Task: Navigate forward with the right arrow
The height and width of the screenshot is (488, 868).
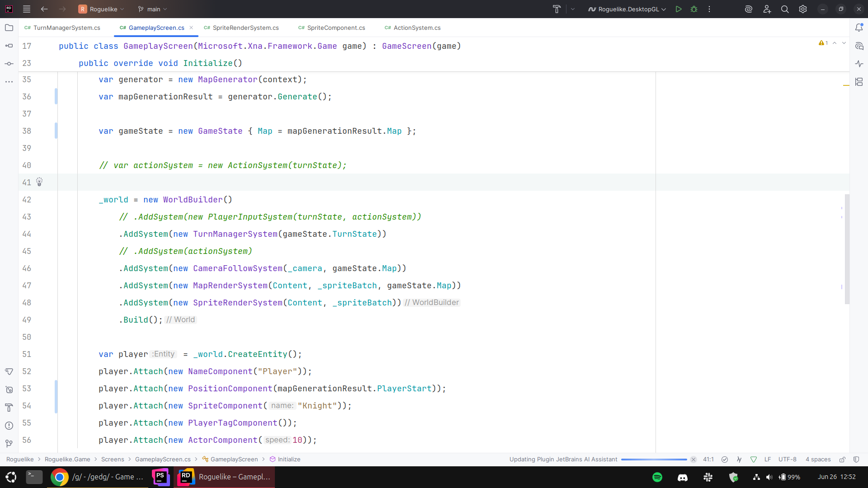Action: (62, 9)
